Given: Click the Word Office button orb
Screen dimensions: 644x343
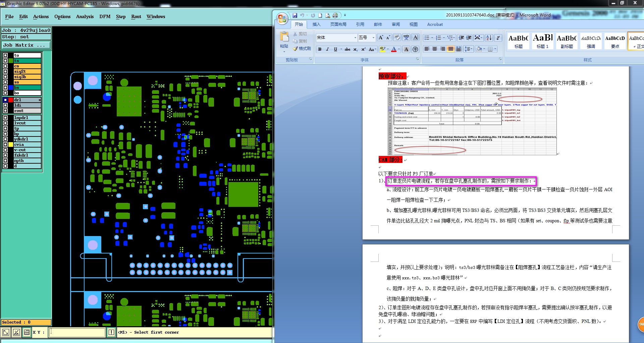Looking at the screenshot, I should [282, 18].
